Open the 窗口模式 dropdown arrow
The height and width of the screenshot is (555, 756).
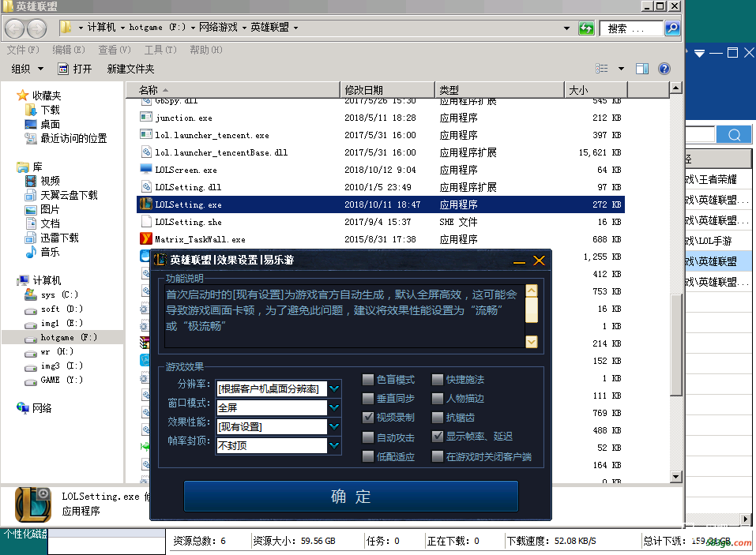334,407
